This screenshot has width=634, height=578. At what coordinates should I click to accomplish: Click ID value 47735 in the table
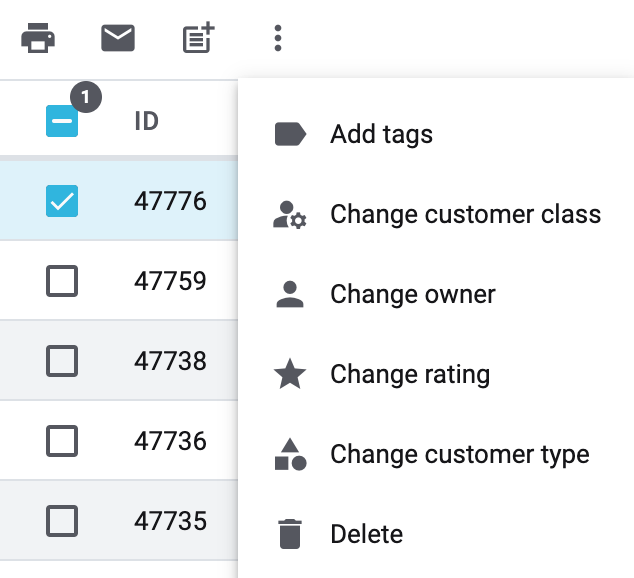(x=170, y=521)
